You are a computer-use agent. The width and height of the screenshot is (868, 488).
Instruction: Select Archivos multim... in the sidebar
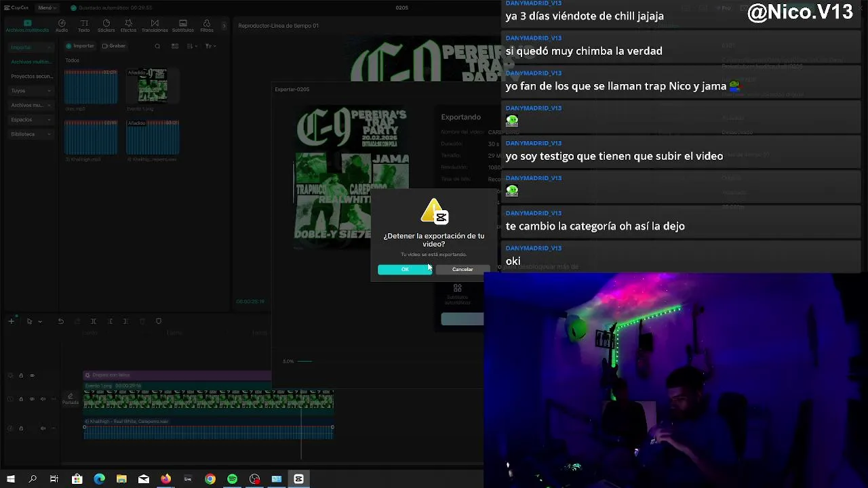point(30,62)
